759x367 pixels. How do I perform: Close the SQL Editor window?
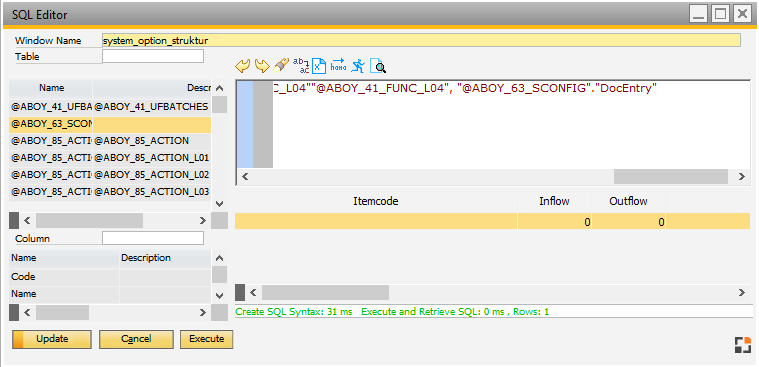pos(743,15)
